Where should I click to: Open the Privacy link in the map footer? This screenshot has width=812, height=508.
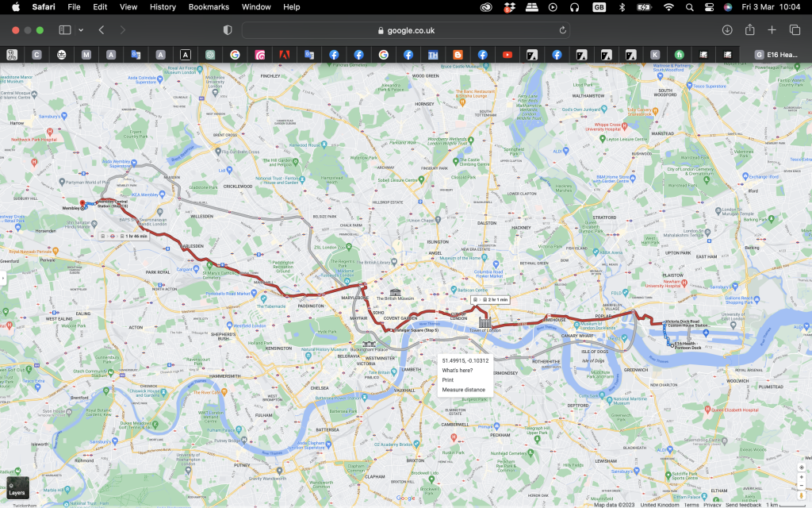(x=712, y=504)
